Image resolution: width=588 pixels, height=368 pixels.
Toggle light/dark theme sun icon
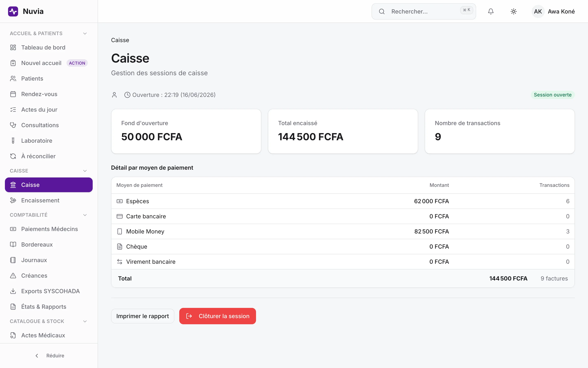[513, 11]
